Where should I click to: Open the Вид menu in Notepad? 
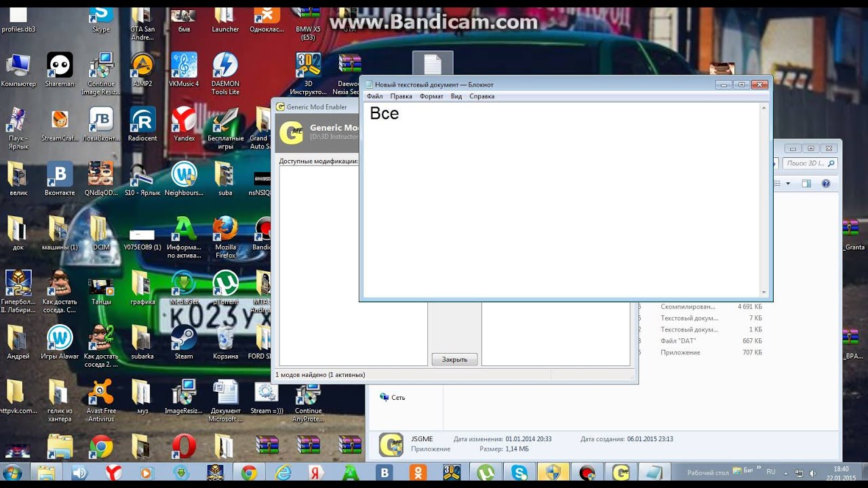(456, 96)
